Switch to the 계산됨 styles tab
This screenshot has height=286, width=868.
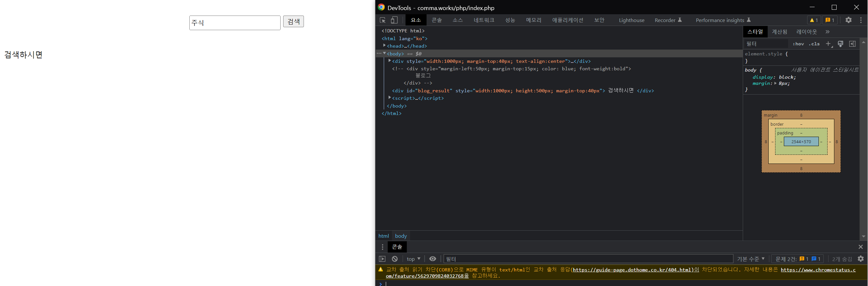779,32
